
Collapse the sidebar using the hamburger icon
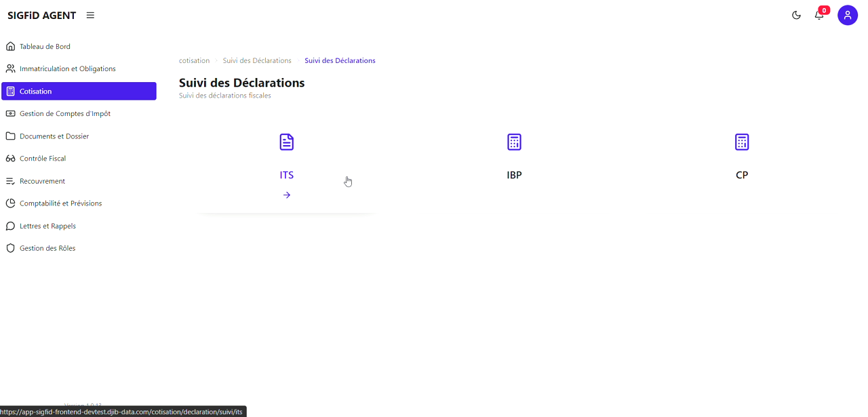tap(90, 15)
